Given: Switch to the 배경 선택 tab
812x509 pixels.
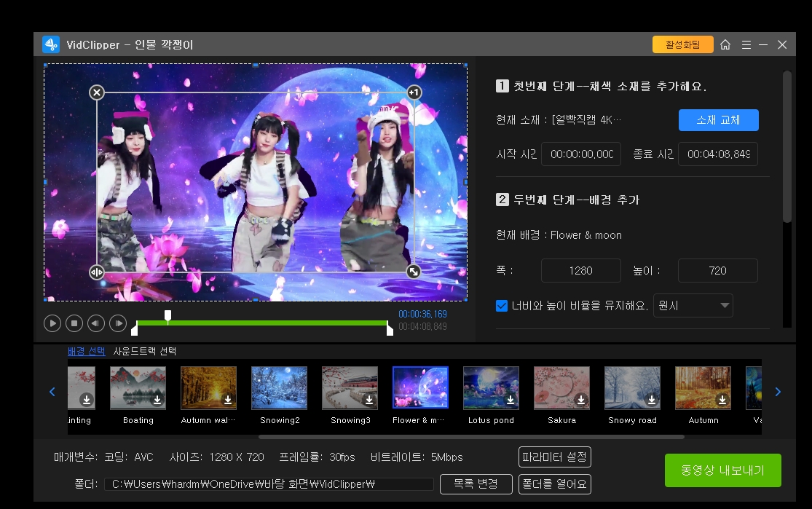Looking at the screenshot, I should pos(87,351).
